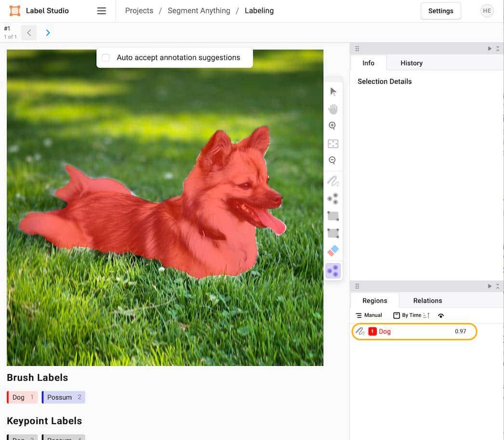Screen dimensions: 504x440
Task: Toggle visibility of all regions eye icon
Action: (441, 316)
